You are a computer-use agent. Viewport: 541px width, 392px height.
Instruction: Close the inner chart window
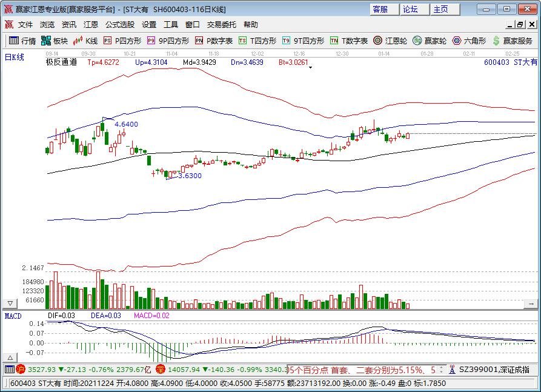(x=532, y=24)
